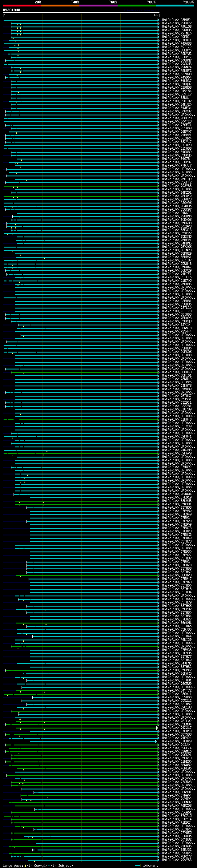Open hit UniRef100_A9RHM6
This screenshot has height=868, width=197.
[177, 30]
